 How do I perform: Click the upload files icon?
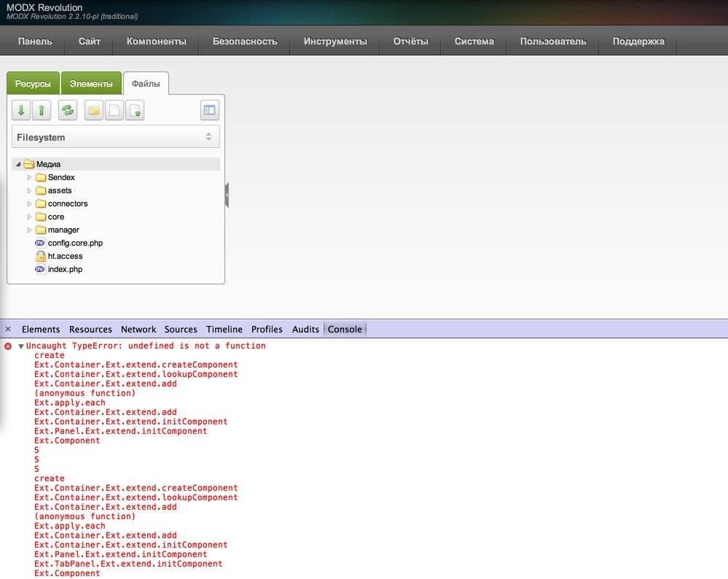(135, 110)
